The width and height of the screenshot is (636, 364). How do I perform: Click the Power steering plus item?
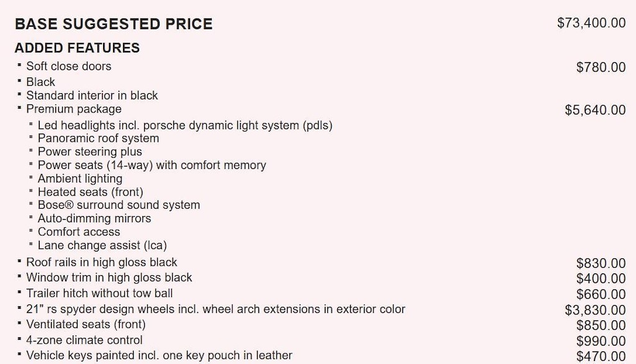(x=89, y=152)
